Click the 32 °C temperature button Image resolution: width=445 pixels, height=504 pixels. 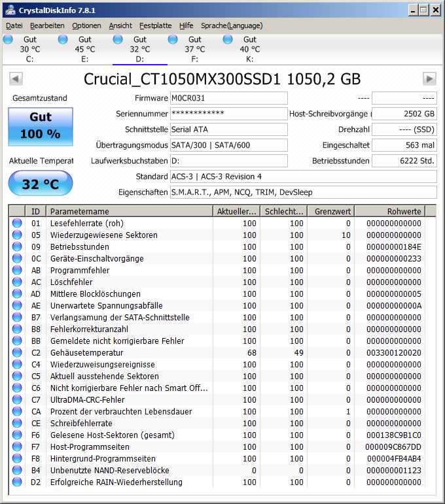tap(41, 184)
